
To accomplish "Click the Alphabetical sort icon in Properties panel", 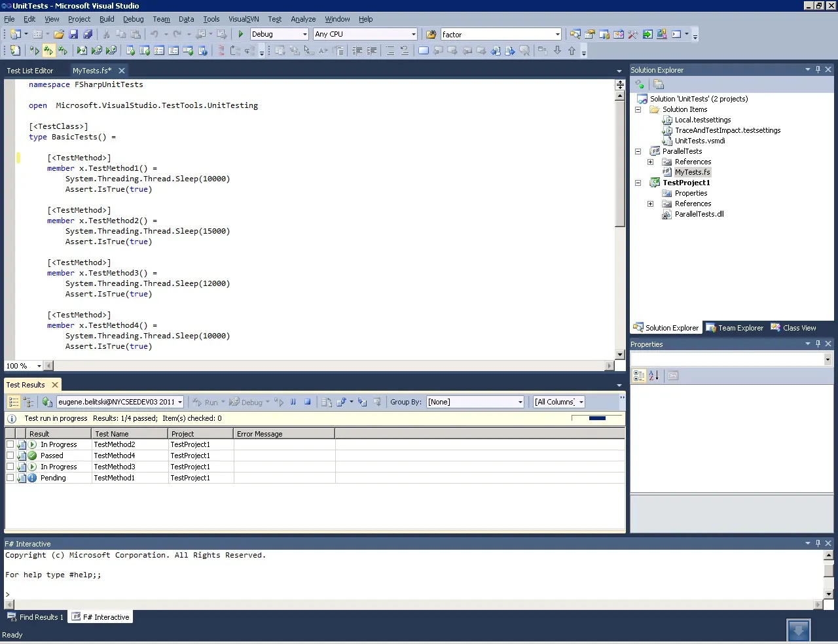I will click(x=653, y=376).
